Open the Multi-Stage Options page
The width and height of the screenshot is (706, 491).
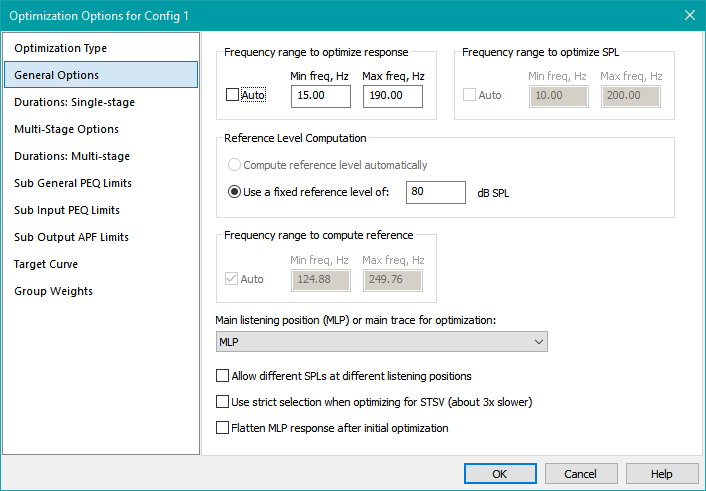[x=101, y=129]
